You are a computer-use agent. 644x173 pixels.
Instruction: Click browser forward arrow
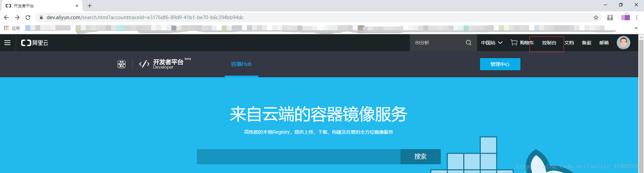tap(17, 17)
